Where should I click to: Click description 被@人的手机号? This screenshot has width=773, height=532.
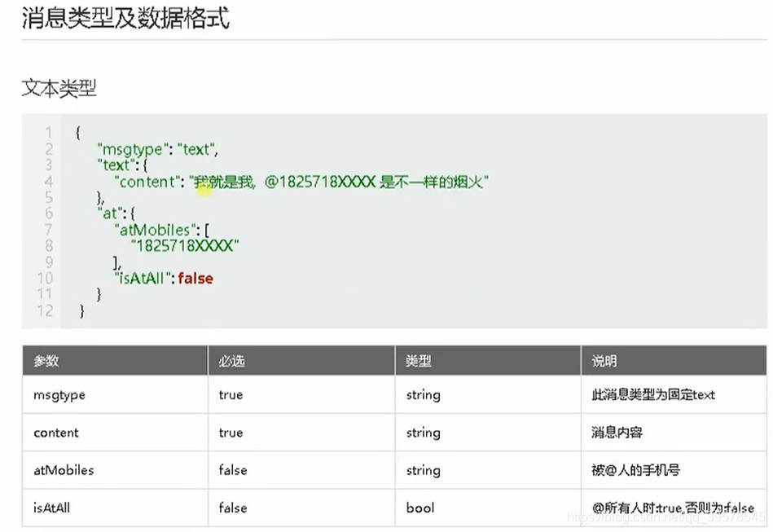pos(635,470)
